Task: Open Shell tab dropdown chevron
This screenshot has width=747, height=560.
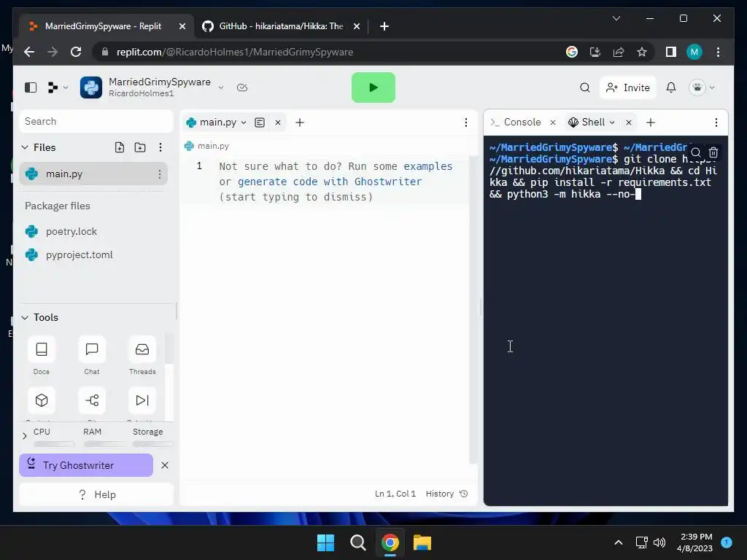Action: [612, 122]
